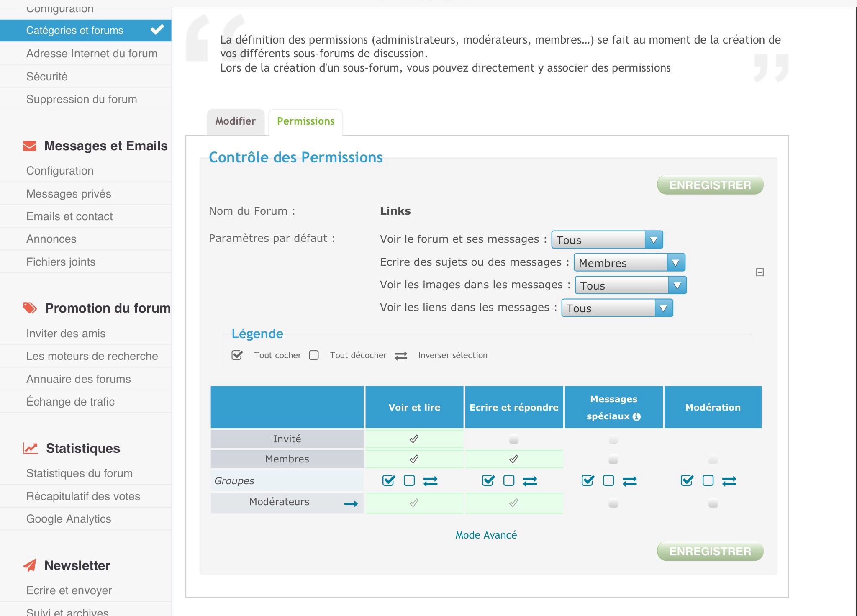
Task: Toggle Modérateurs Messages spéciaux checkbox
Action: (x=613, y=503)
